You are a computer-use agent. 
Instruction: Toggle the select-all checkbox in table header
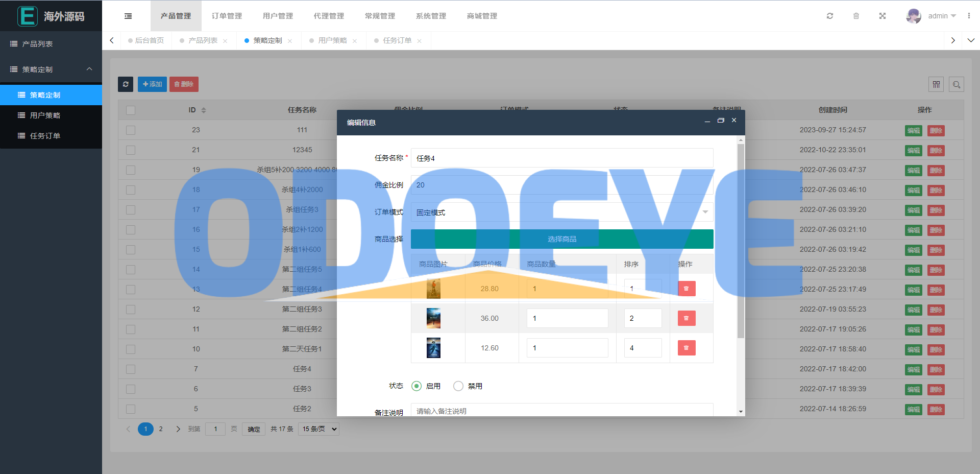[x=131, y=110]
